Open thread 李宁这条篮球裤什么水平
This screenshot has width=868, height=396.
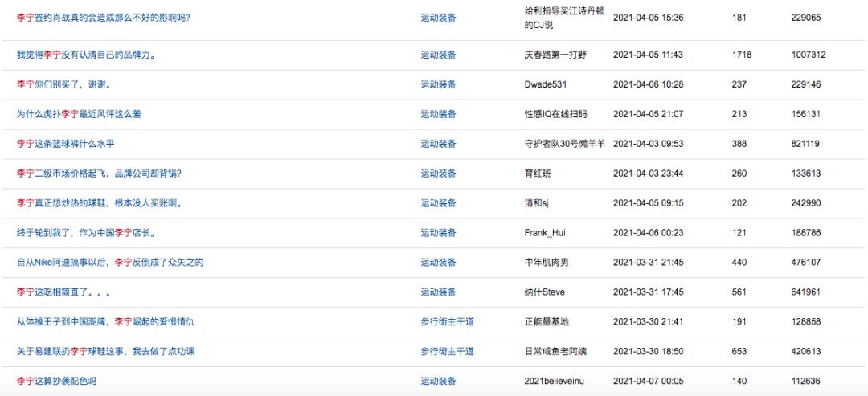[x=65, y=144]
